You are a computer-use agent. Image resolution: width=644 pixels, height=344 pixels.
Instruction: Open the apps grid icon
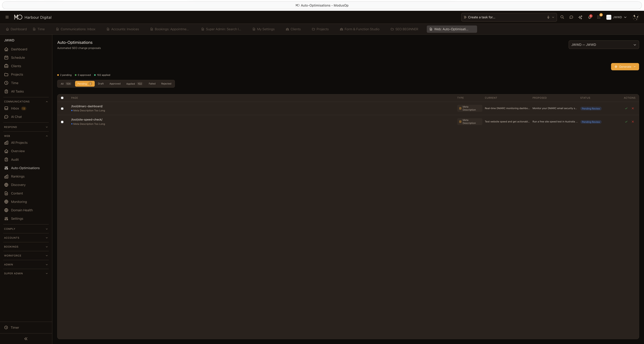click(599, 17)
